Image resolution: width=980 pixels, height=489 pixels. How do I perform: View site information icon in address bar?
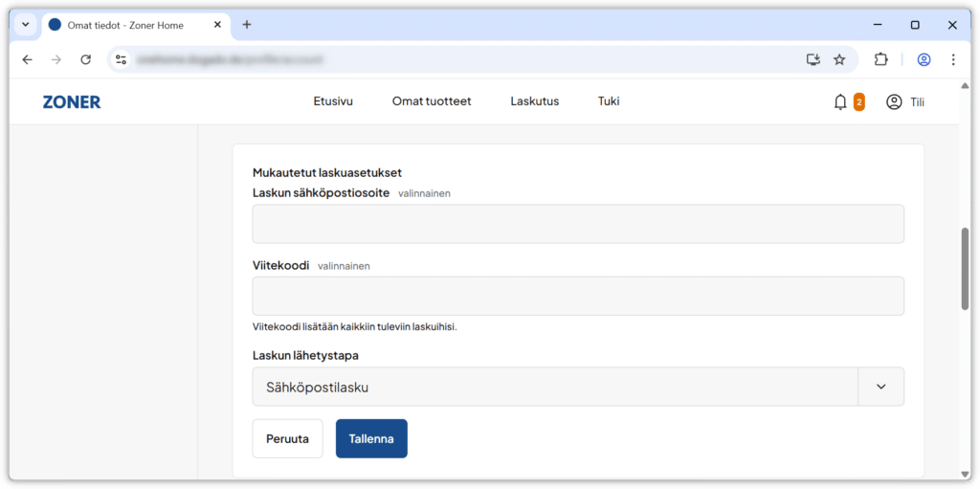tap(121, 59)
